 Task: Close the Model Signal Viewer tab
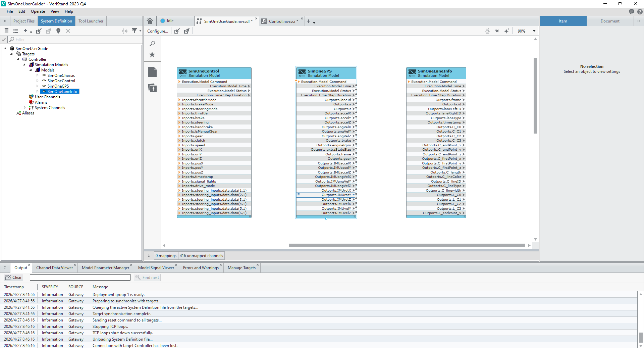pyautogui.click(x=176, y=265)
